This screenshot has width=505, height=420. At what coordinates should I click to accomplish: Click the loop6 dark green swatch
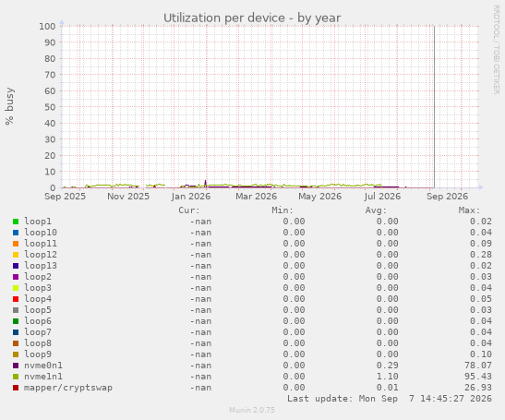[x=16, y=321]
